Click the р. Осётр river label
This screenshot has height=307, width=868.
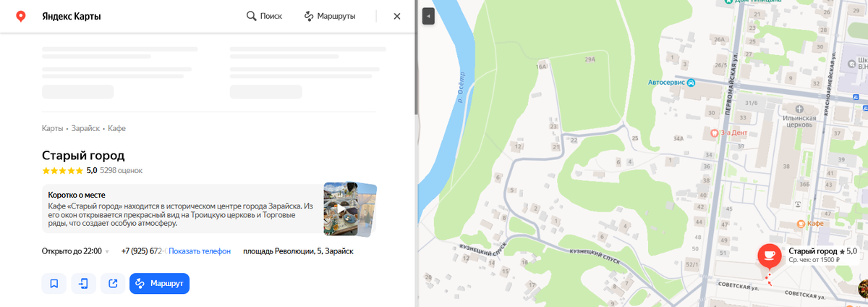459,85
